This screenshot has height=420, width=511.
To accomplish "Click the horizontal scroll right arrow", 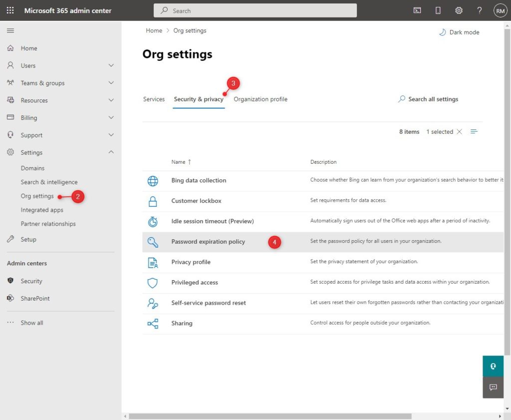I will click(x=500, y=417).
